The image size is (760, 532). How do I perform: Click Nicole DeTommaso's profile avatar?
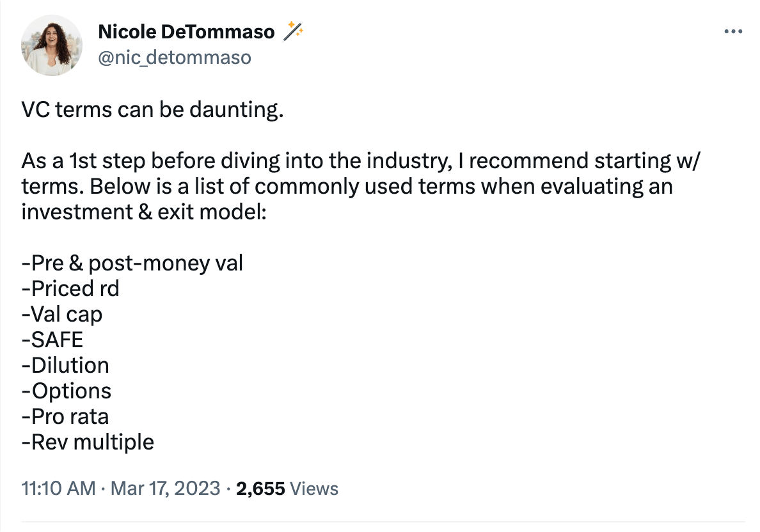click(52, 45)
